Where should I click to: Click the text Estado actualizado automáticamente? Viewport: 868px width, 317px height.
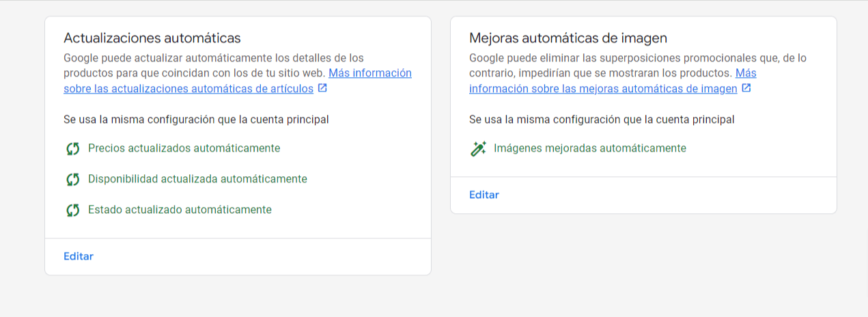pyautogui.click(x=180, y=209)
